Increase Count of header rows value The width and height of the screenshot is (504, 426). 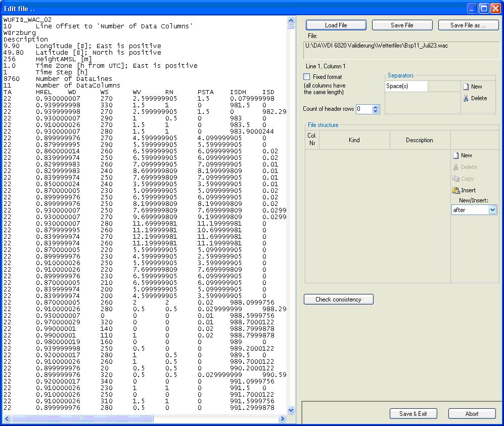pyautogui.click(x=375, y=107)
